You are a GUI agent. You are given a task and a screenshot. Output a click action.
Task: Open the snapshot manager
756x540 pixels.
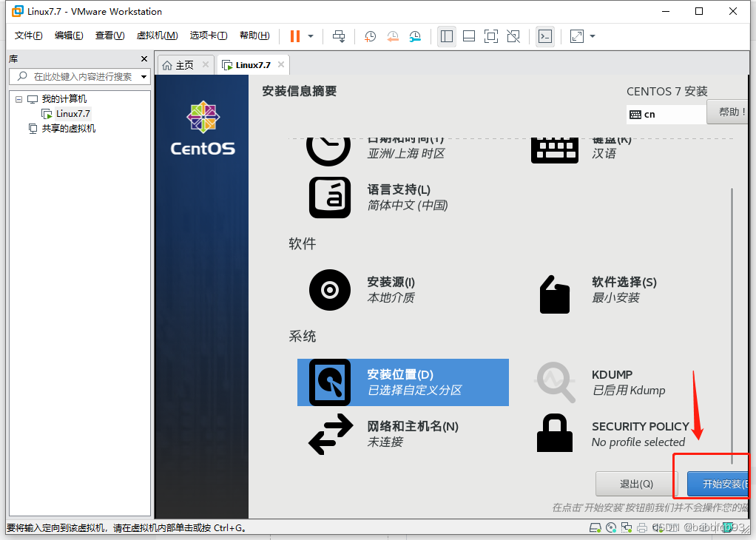[415, 36]
